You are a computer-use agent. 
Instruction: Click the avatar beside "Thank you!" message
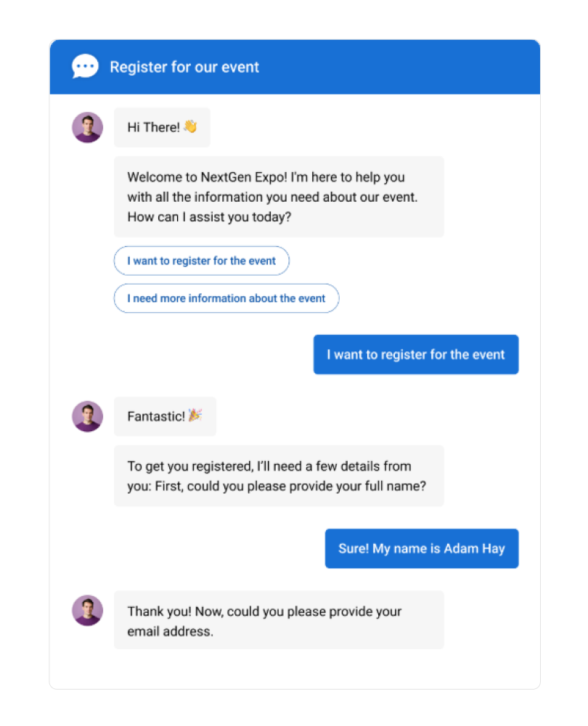click(87, 611)
